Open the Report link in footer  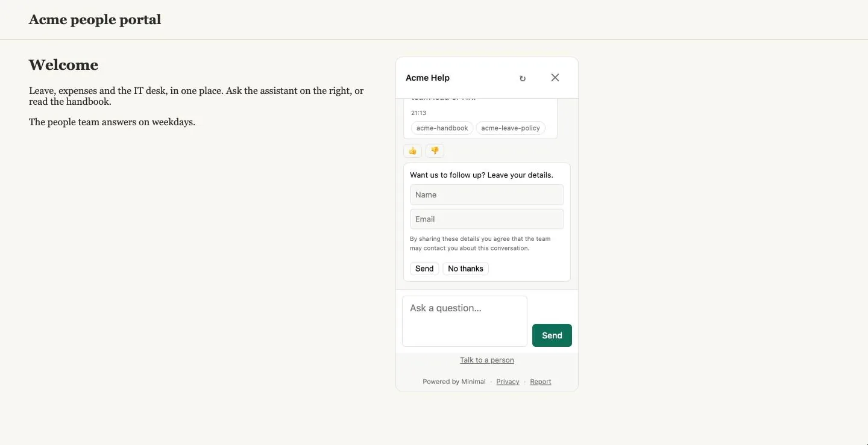tap(541, 382)
